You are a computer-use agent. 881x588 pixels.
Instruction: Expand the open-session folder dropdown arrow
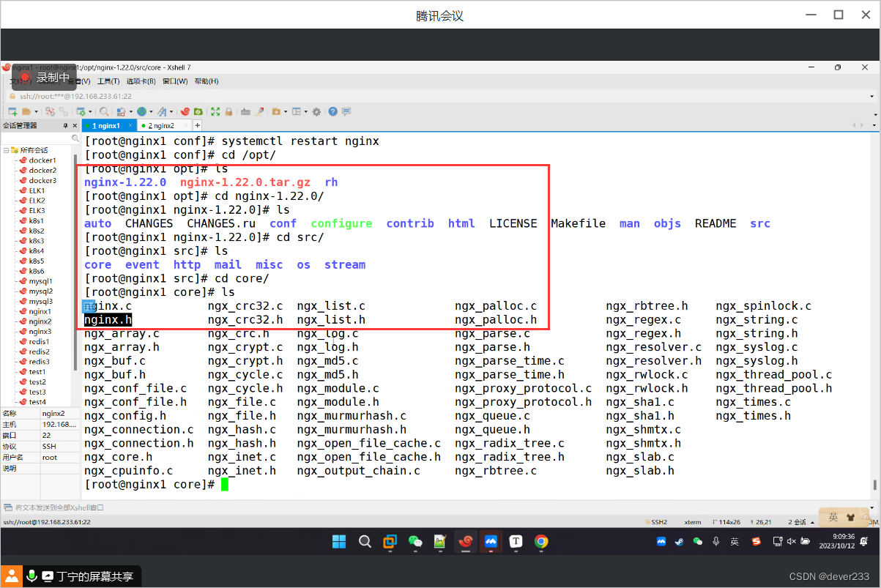tap(37, 112)
